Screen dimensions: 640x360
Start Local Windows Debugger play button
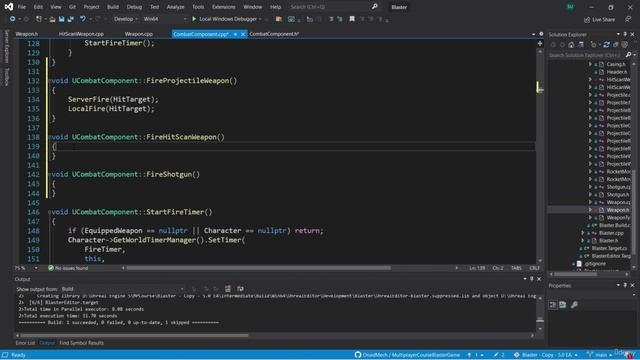(x=194, y=19)
